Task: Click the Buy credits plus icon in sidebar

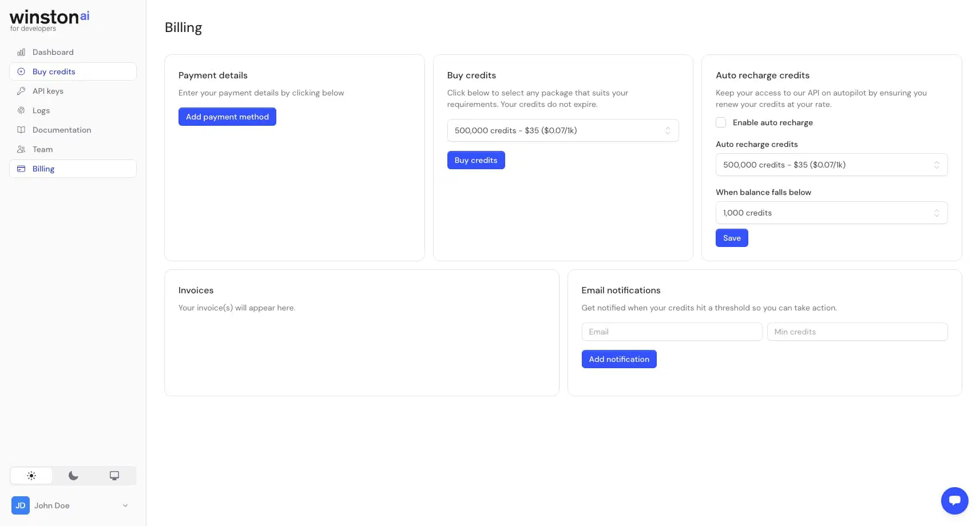Action: (x=21, y=71)
